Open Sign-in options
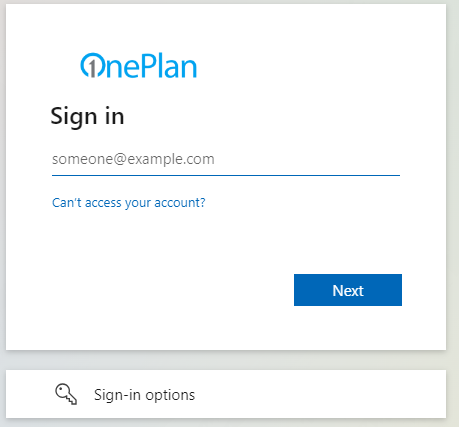The height and width of the screenshot is (427, 459). point(226,394)
